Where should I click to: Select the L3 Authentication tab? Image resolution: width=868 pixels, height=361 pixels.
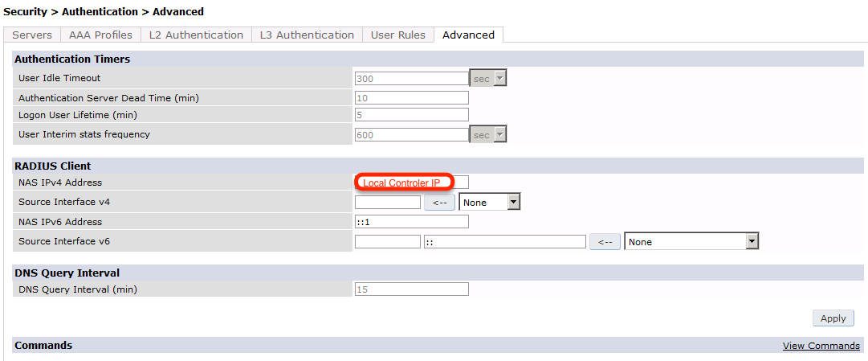307,35
